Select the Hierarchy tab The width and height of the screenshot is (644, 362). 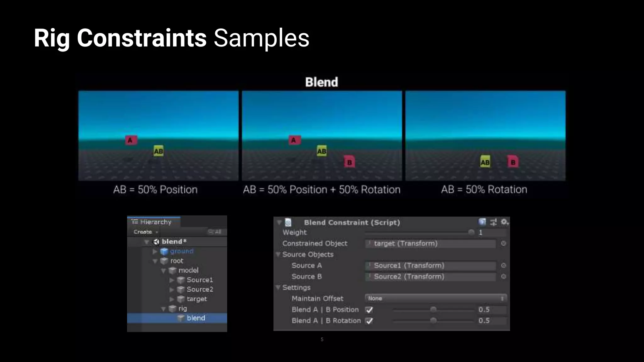154,222
